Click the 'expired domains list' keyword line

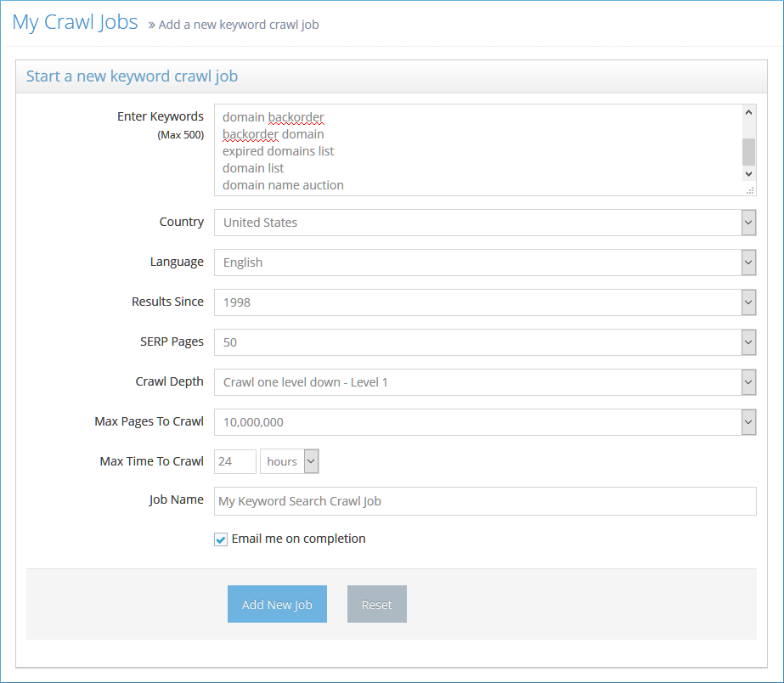coord(278,151)
